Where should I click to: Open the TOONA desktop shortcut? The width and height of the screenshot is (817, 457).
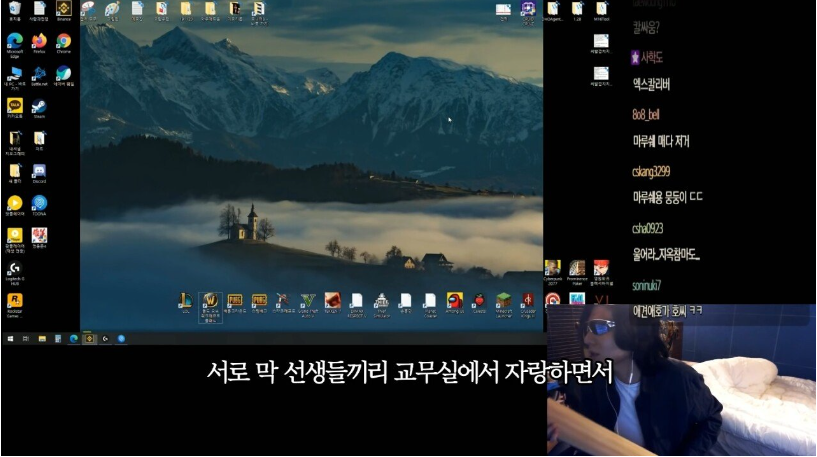[x=39, y=205]
